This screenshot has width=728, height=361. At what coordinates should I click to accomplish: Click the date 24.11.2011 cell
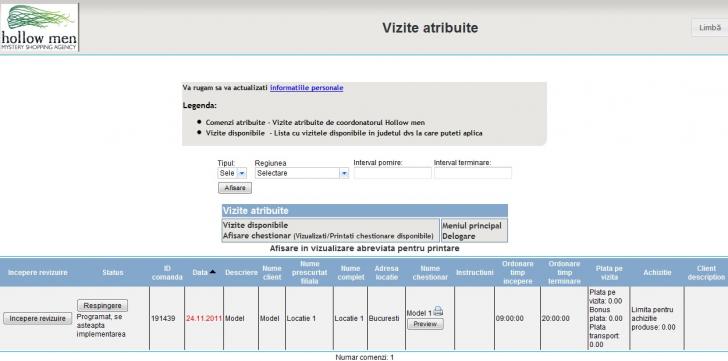click(204, 319)
